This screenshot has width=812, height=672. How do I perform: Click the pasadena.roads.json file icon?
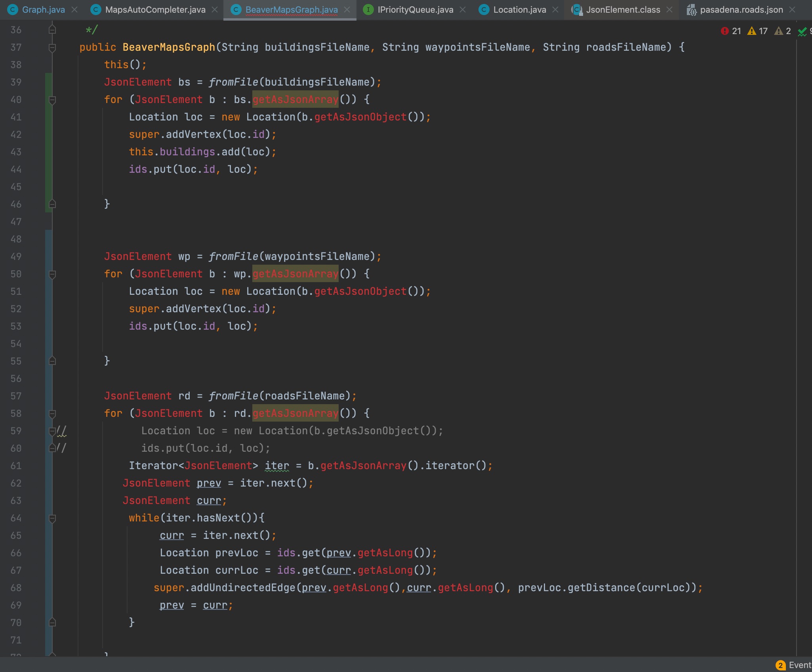point(691,10)
